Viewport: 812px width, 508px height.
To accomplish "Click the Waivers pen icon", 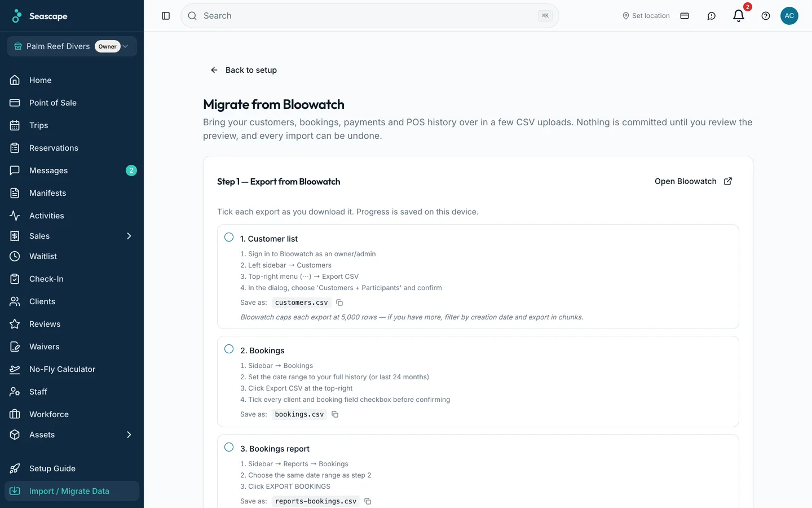I will 15,347.
